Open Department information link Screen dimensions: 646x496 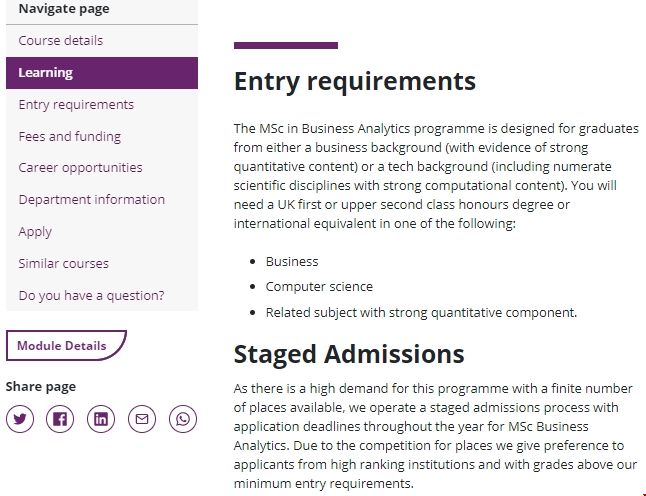tap(92, 200)
